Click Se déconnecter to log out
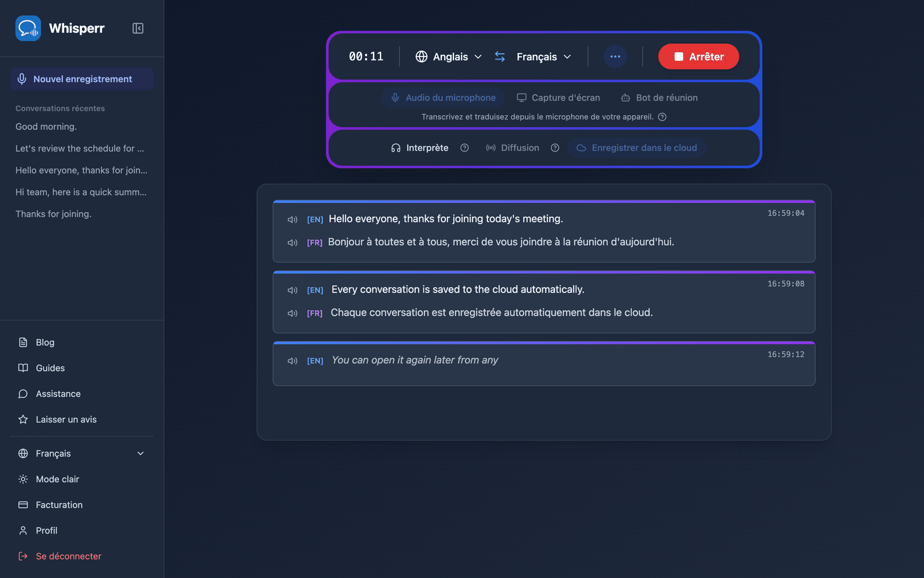The width and height of the screenshot is (924, 578). [81, 556]
